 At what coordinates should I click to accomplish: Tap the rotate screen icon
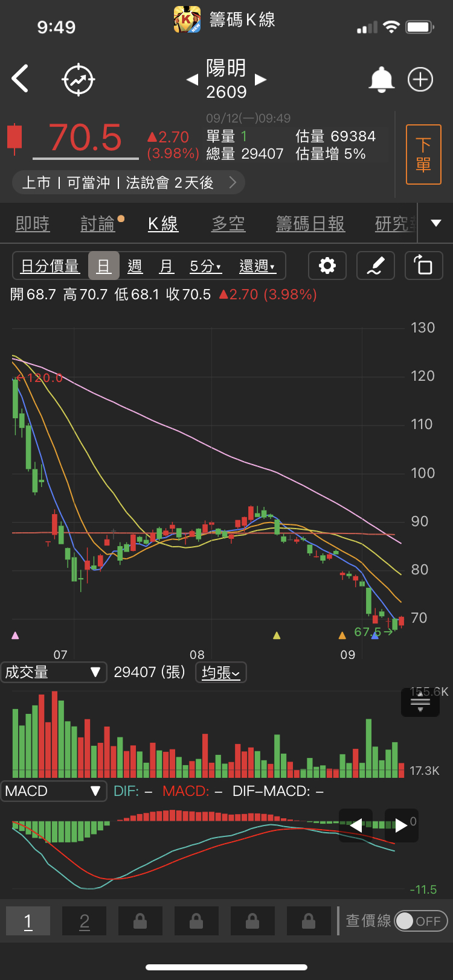[423, 266]
